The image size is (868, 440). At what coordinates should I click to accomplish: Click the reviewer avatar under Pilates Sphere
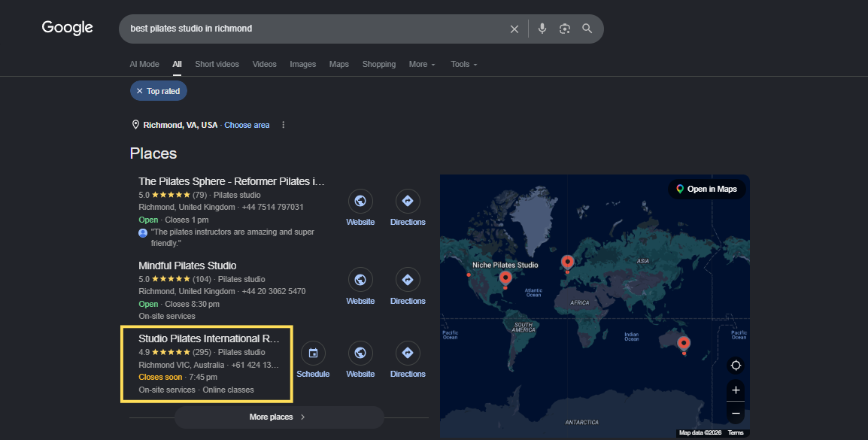coord(143,233)
